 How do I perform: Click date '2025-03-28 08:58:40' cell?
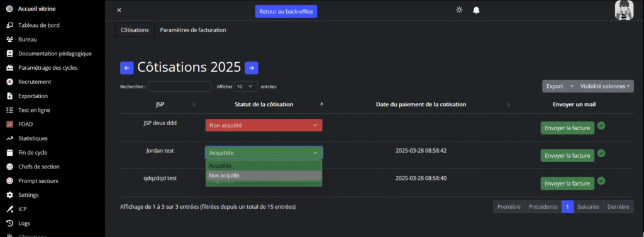(421, 179)
